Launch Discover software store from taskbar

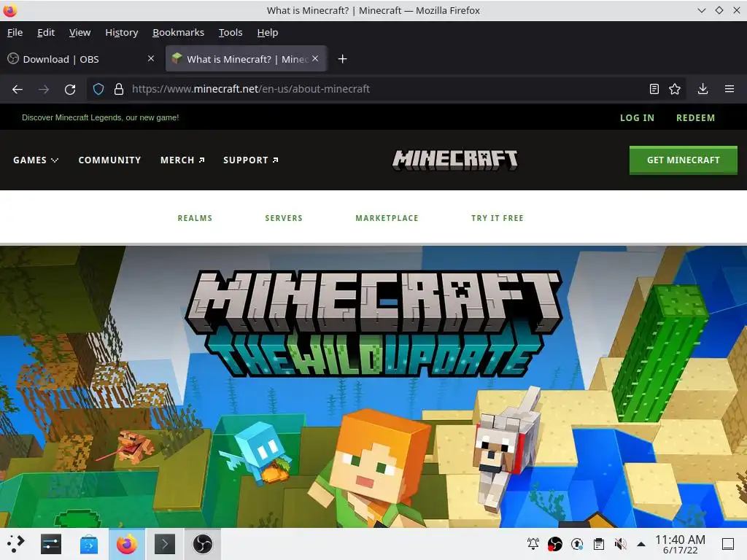pyautogui.click(x=88, y=544)
